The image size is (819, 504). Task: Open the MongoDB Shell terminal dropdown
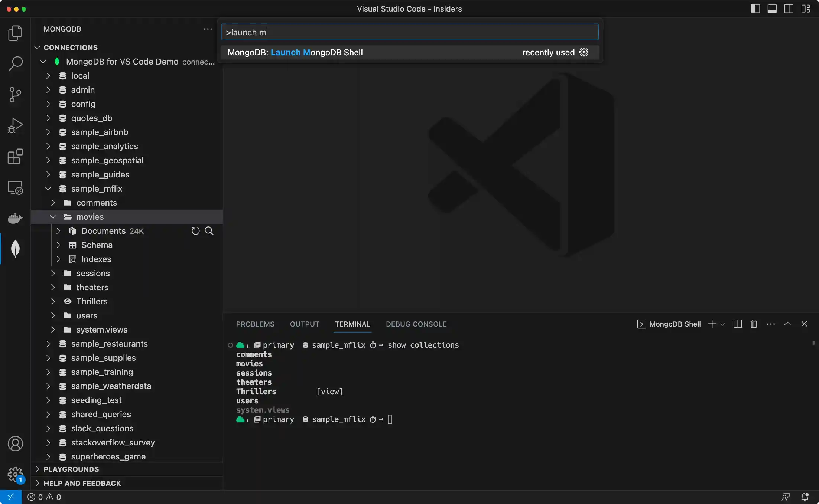[x=722, y=324]
